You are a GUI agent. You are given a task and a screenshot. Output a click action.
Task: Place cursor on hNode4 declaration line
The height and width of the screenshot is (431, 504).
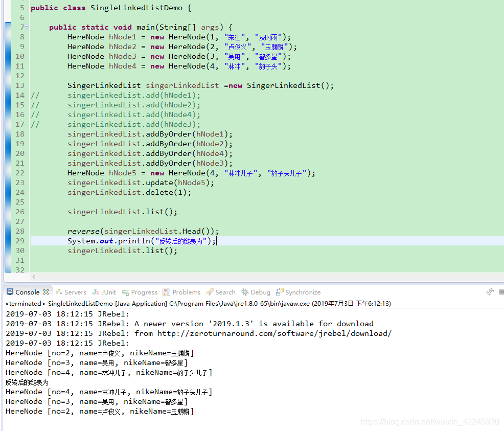pos(179,66)
